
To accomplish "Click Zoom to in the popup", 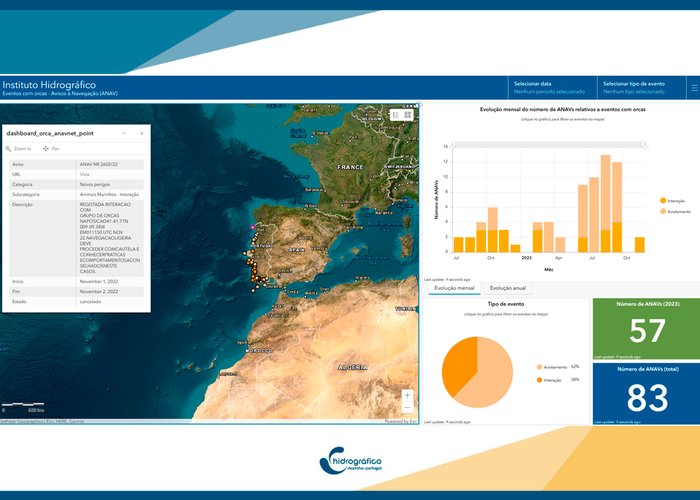I will click(x=24, y=148).
